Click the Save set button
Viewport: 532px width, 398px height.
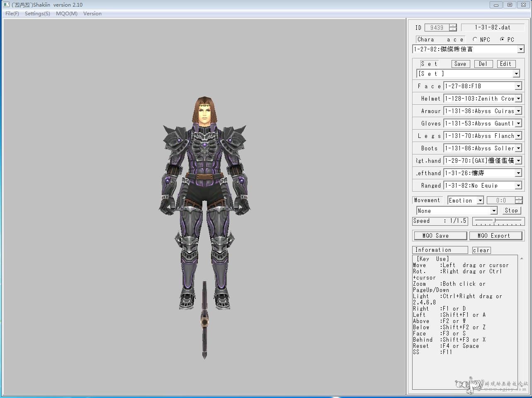coord(460,64)
